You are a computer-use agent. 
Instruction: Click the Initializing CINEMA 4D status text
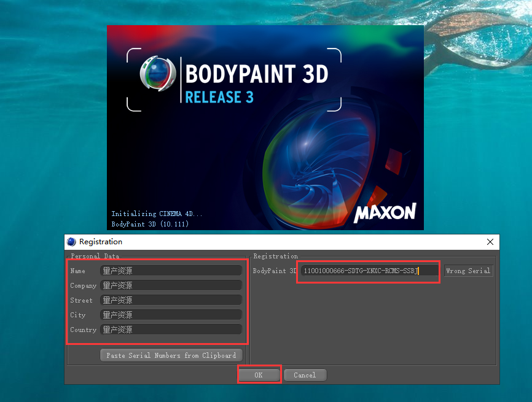pos(157,214)
